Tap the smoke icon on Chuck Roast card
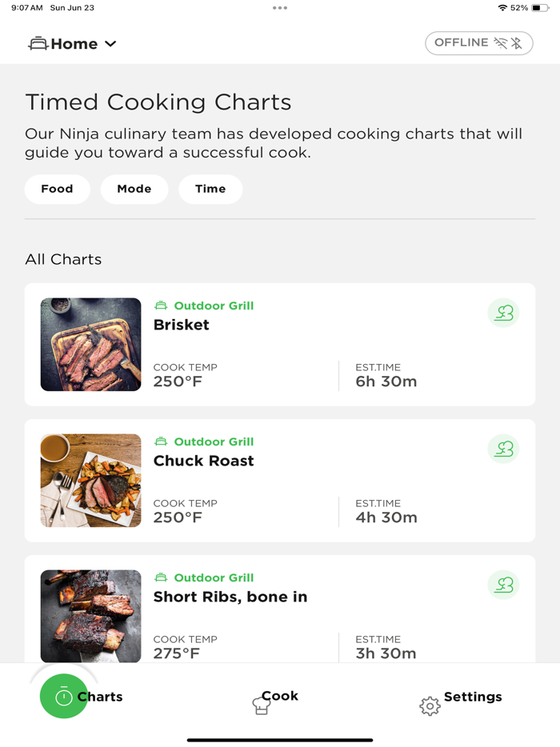 [x=503, y=449]
